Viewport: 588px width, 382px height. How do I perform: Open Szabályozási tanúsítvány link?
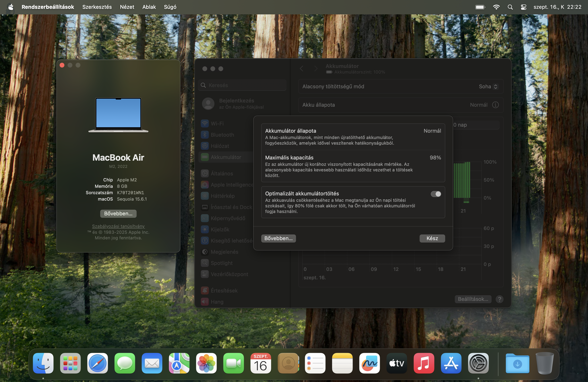click(118, 226)
